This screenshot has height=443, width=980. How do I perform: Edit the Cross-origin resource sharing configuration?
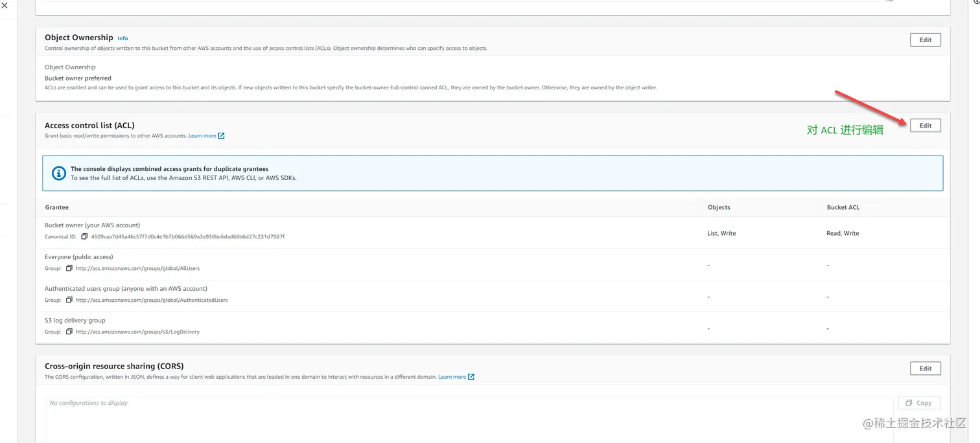(x=925, y=369)
